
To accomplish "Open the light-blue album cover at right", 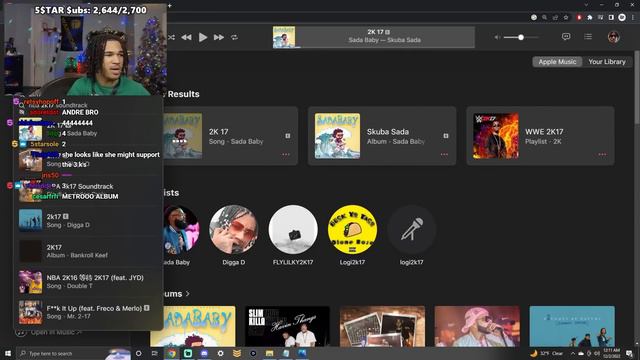I will click(572, 326).
